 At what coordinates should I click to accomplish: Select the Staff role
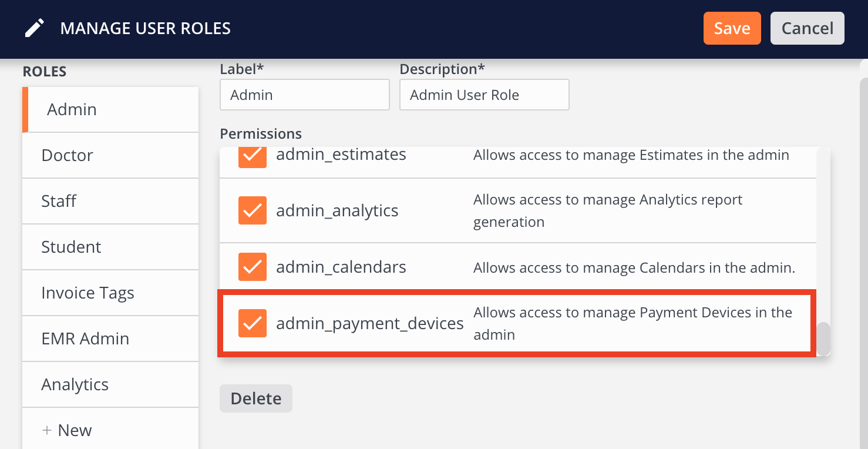click(x=110, y=201)
